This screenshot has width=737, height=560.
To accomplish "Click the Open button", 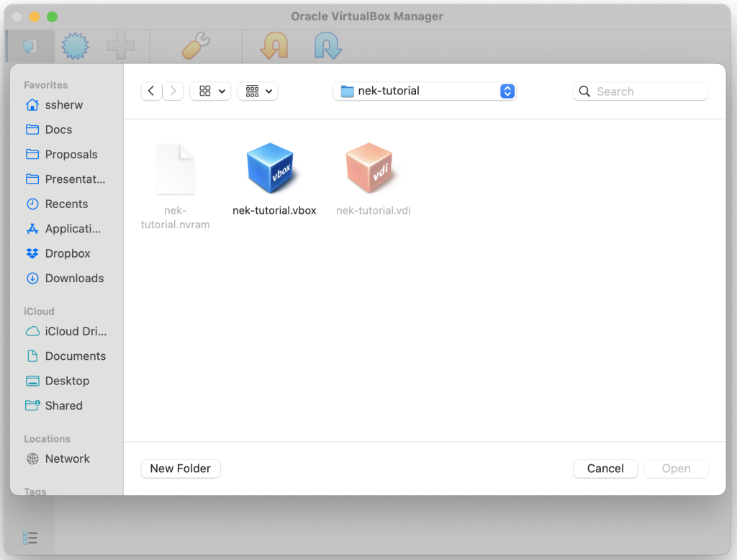I will [676, 469].
